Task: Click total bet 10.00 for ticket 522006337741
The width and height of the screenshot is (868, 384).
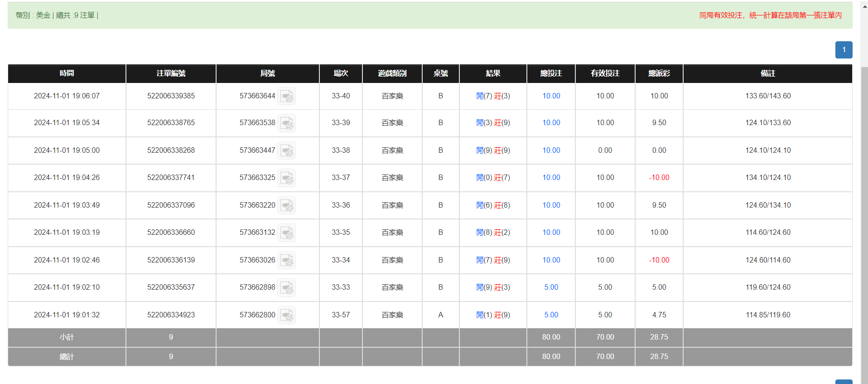Action: [x=551, y=178]
